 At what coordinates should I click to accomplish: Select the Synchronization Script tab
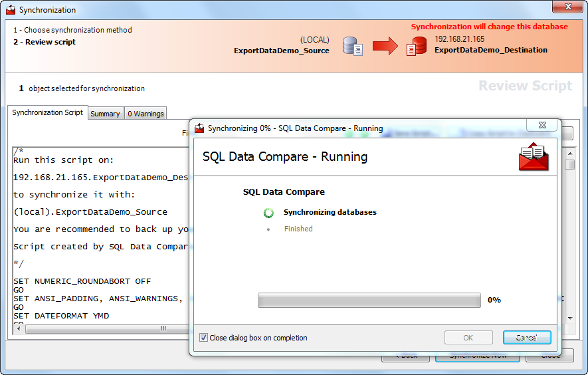click(x=47, y=113)
